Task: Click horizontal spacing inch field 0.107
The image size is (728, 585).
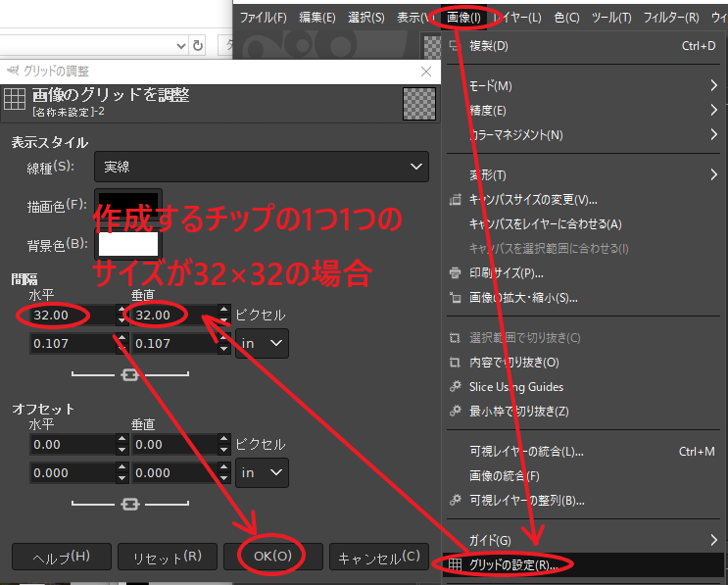Action: coord(73,344)
